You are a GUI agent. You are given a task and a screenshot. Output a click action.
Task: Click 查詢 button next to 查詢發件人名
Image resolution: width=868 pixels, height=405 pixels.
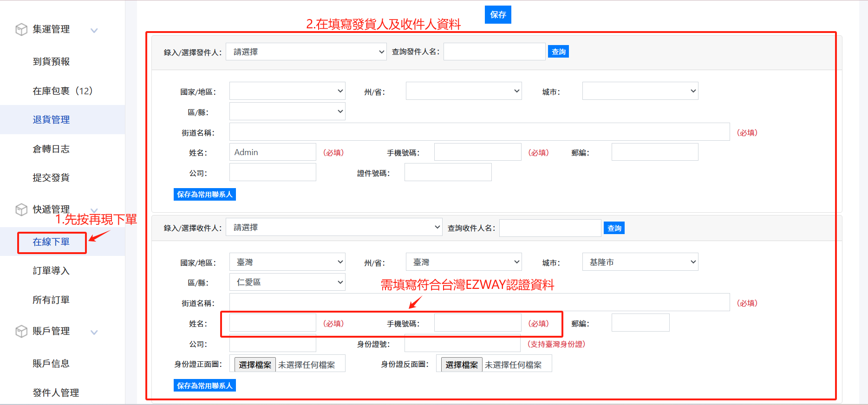point(558,52)
